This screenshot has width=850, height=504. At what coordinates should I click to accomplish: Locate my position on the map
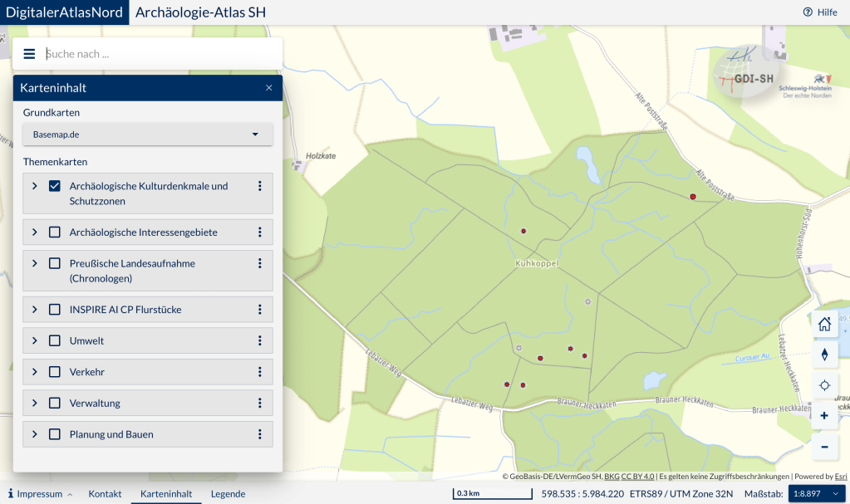(824, 385)
